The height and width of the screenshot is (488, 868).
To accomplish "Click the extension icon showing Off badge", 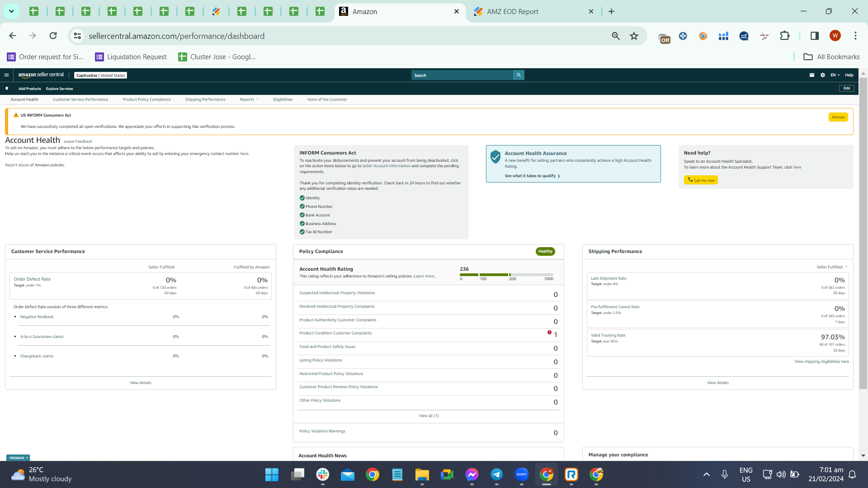I will pos(664,37).
